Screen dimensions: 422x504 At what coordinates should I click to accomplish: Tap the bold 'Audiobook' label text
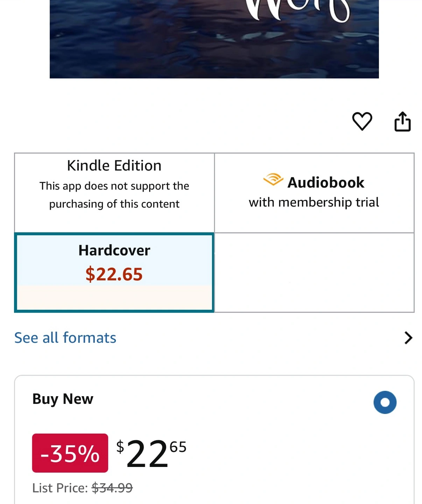point(326,183)
